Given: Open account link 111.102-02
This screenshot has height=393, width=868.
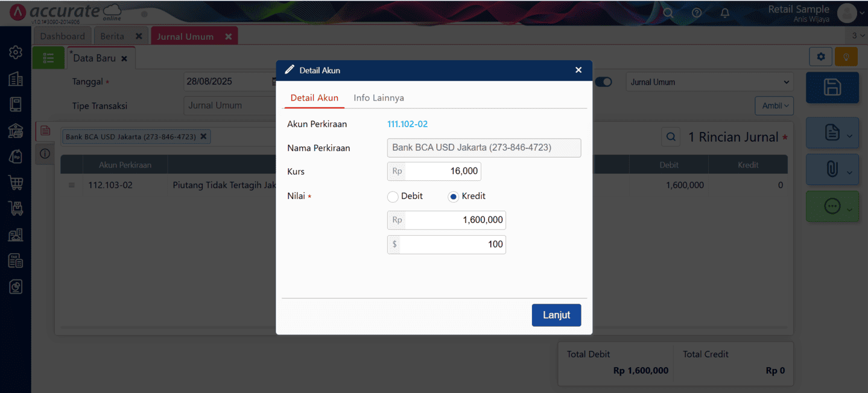Looking at the screenshot, I should pos(407,124).
